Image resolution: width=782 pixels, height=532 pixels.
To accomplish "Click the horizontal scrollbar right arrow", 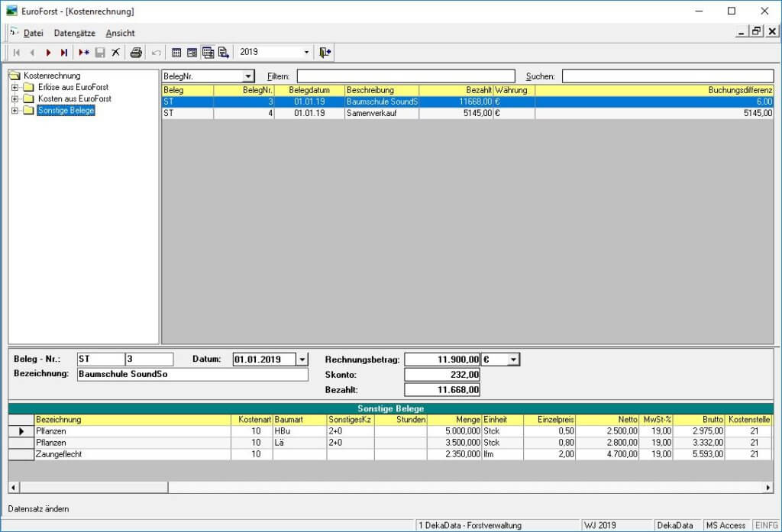I will point(768,488).
